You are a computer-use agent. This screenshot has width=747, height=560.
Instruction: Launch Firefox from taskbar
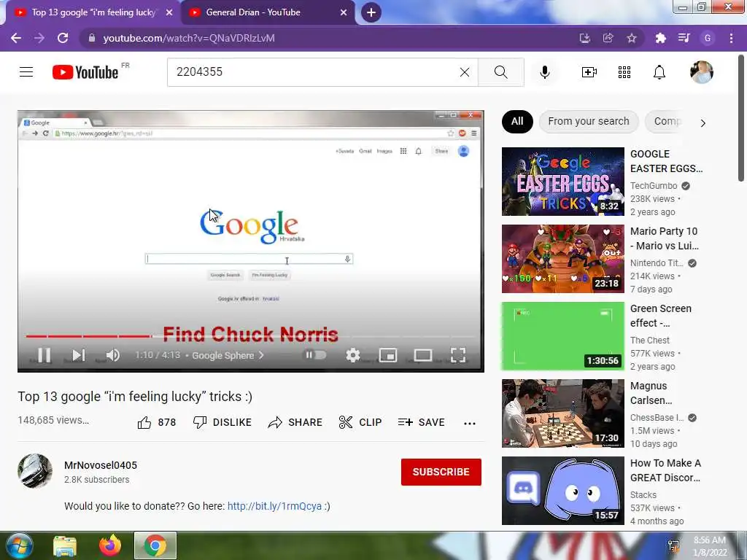coord(110,545)
